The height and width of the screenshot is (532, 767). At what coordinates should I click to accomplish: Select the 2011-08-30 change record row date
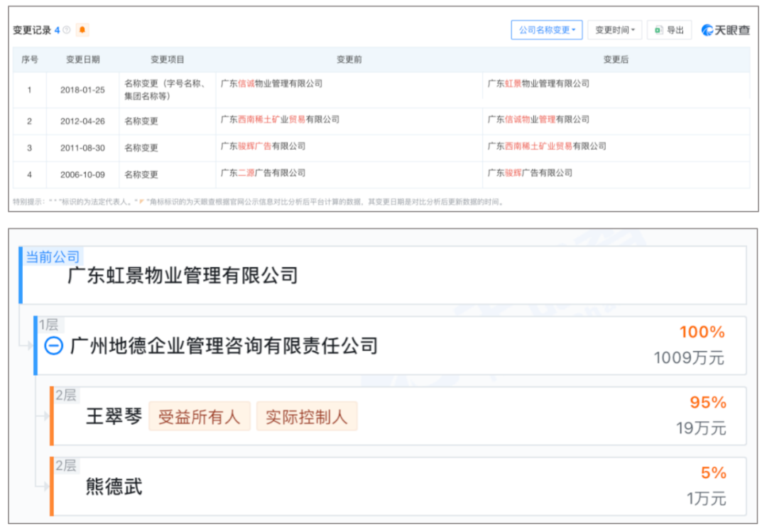[82, 148]
